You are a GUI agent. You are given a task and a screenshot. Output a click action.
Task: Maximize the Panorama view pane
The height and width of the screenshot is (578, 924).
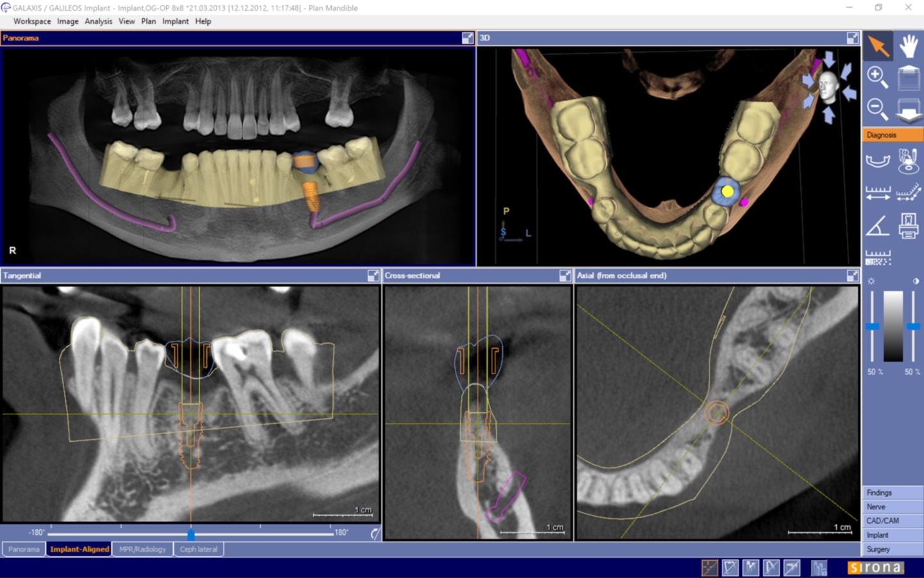click(x=468, y=38)
